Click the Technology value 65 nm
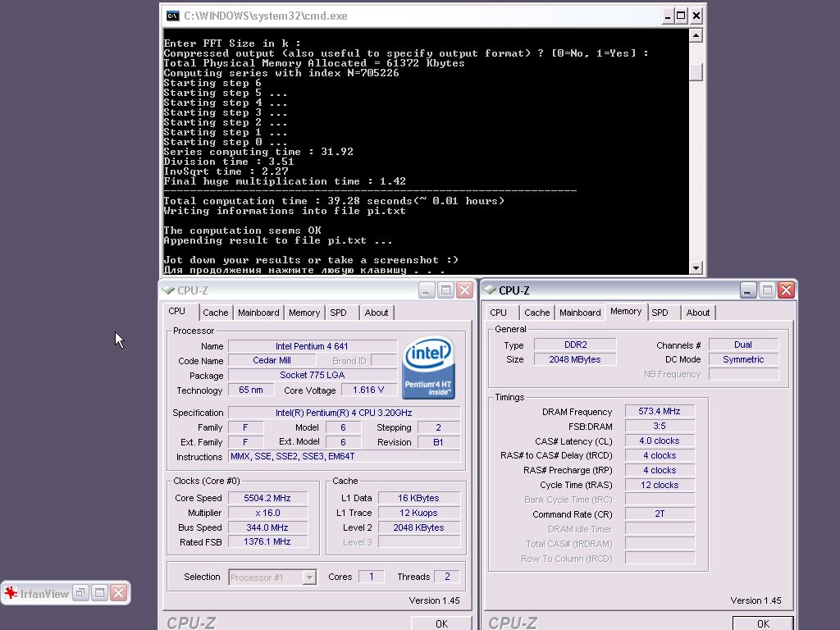Viewport: 840px width, 630px height. pyautogui.click(x=251, y=390)
